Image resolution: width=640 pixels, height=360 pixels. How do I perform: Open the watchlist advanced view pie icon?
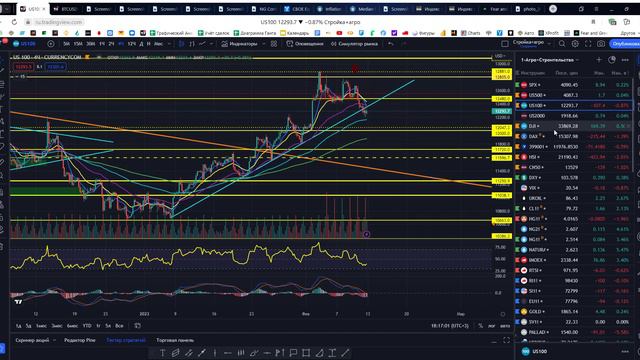click(612, 60)
